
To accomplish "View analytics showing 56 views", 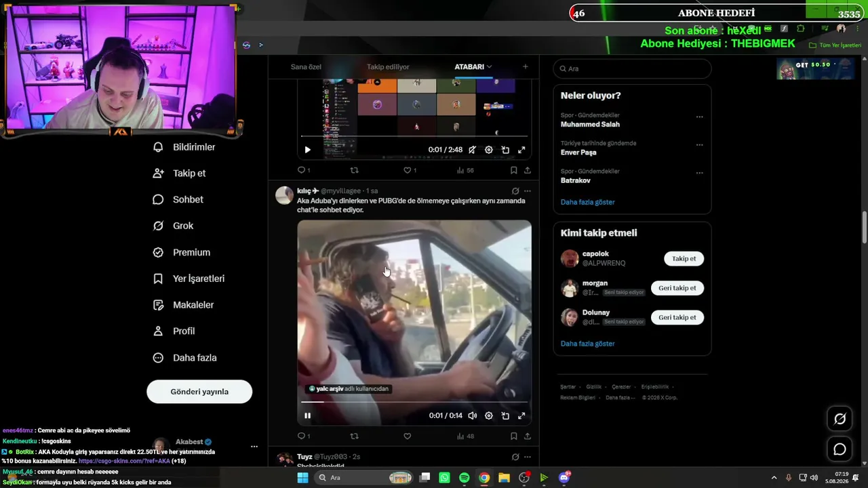I will [x=465, y=170].
